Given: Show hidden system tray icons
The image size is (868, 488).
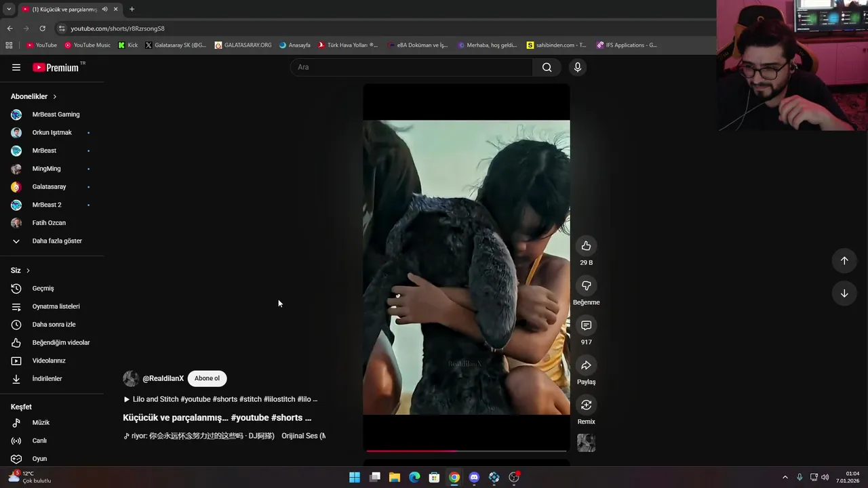Looking at the screenshot, I should [785, 477].
